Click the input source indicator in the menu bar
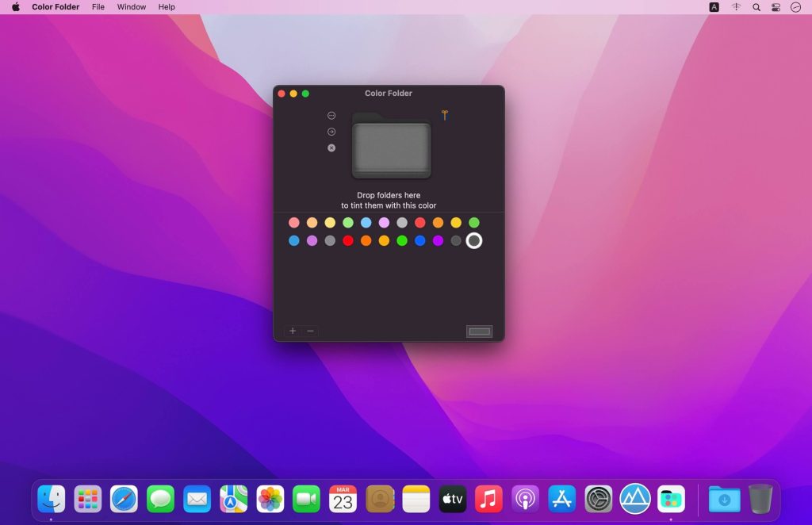This screenshot has width=812, height=525. [714, 6]
